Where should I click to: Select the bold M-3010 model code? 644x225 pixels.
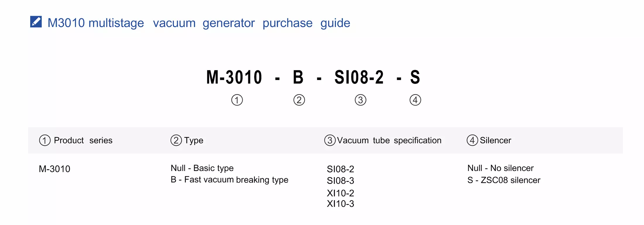pos(234,77)
